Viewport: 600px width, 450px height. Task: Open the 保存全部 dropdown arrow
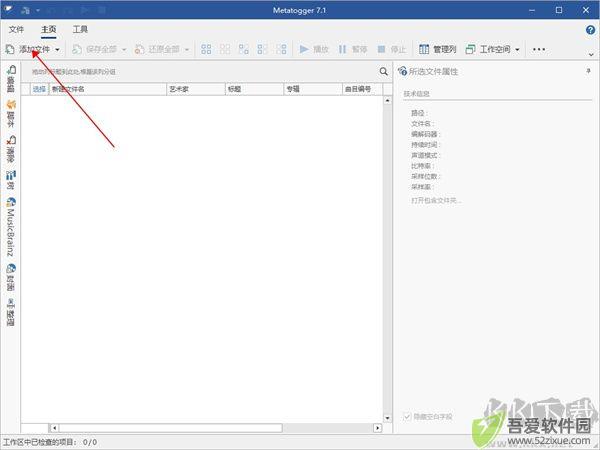coord(124,49)
